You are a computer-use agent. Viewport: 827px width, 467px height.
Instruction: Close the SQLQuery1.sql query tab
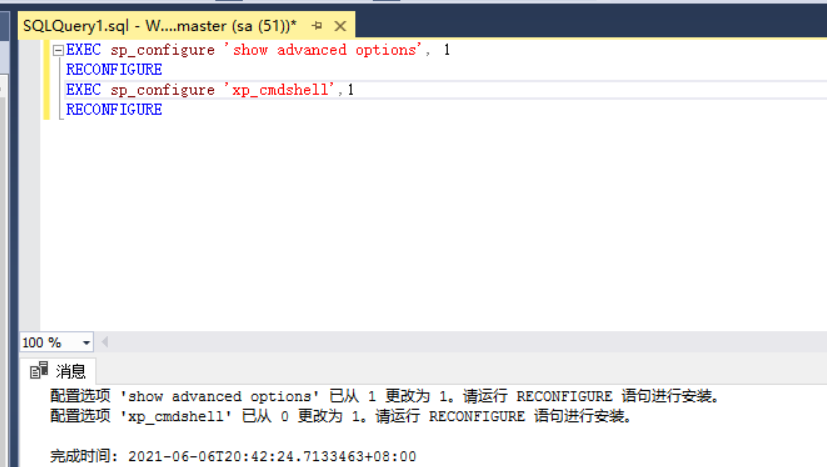click(x=339, y=24)
